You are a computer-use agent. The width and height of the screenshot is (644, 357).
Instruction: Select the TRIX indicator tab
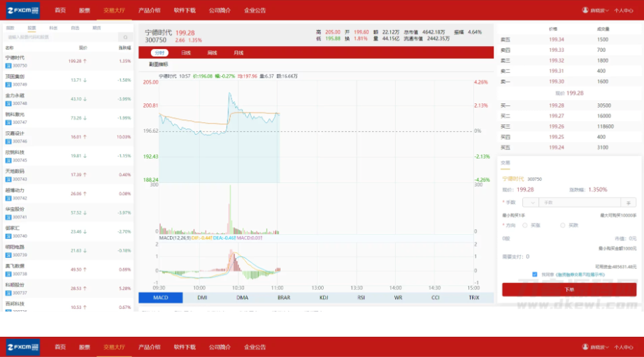coord(474,298)
